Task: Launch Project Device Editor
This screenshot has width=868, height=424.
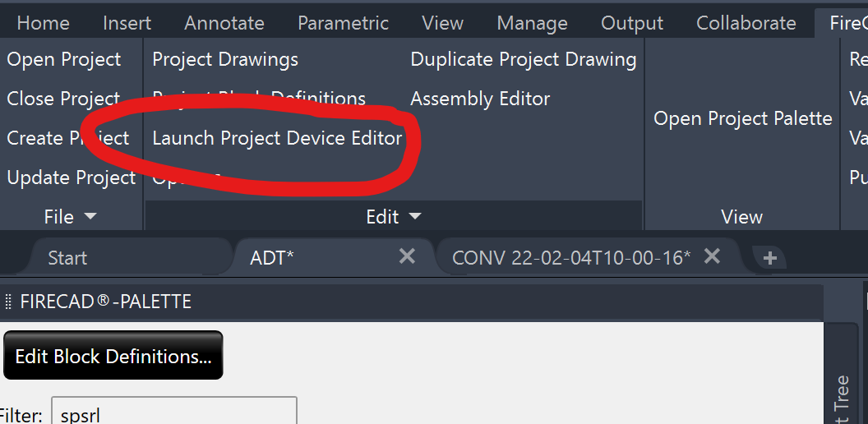Action: coord(277,138)
